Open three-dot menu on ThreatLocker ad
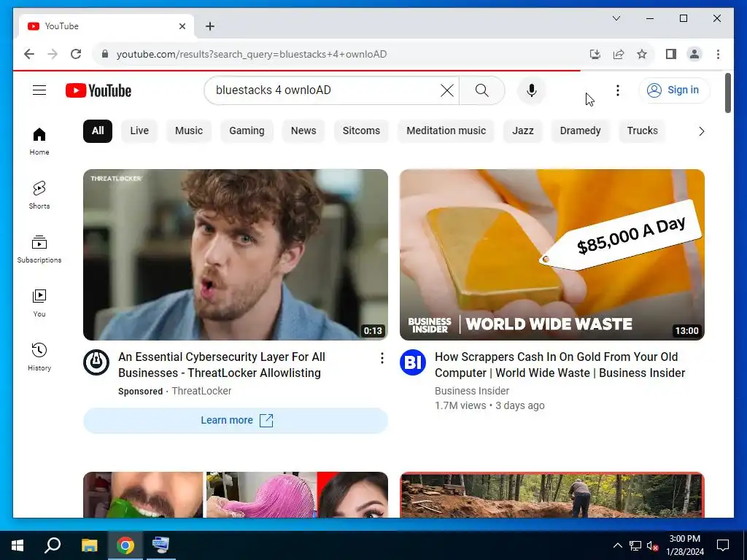The height and width of the screenshot is (560, 747). [x=382, y=359]
